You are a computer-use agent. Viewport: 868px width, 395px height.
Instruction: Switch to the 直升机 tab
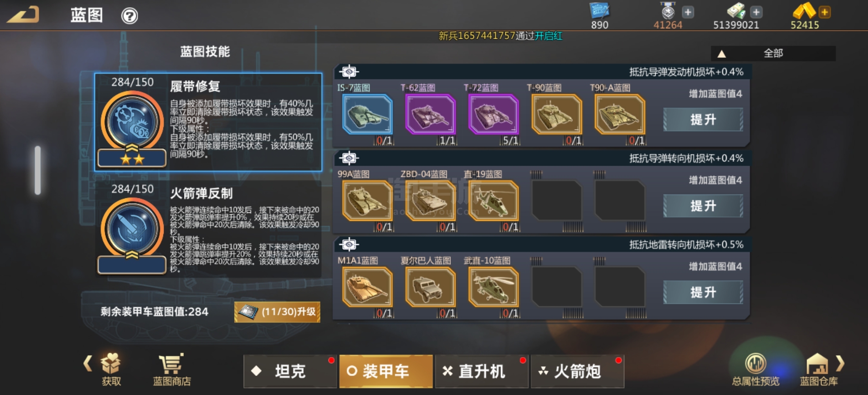point(481,371)
